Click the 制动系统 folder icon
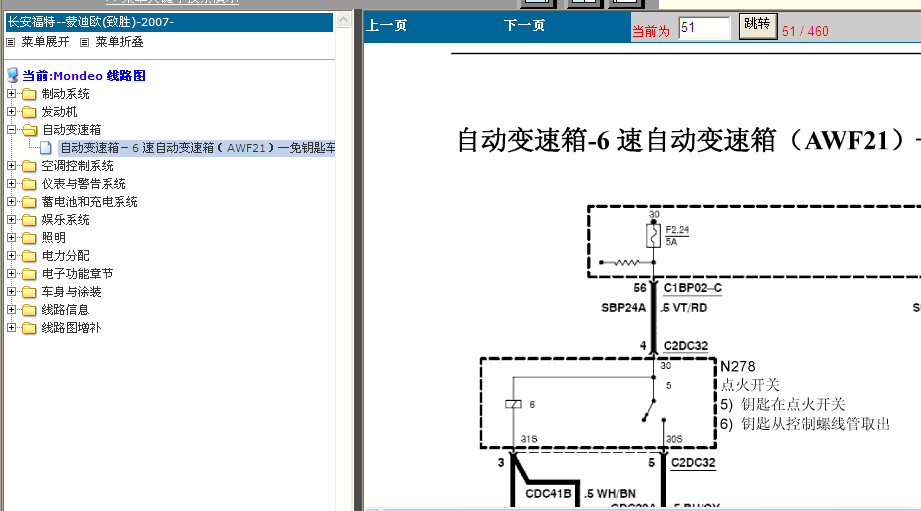This screenshot has width=921, height=511. (x=29, y=94)
